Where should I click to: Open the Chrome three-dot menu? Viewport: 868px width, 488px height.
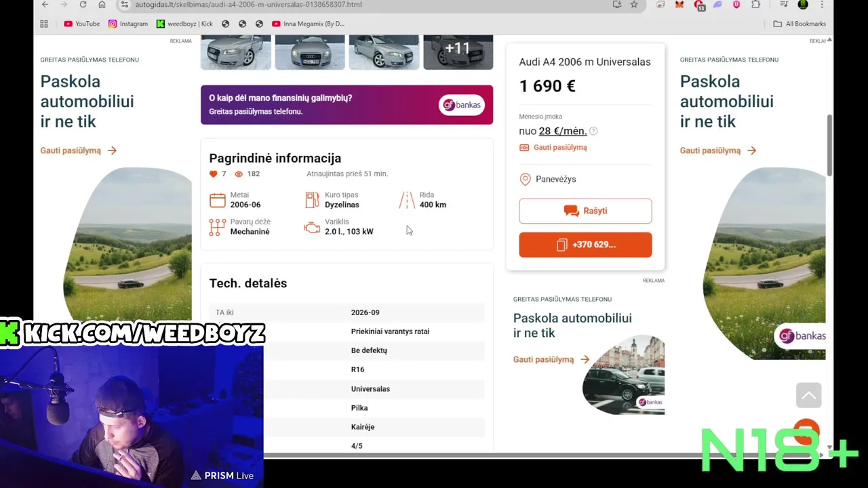click(822, 4)
